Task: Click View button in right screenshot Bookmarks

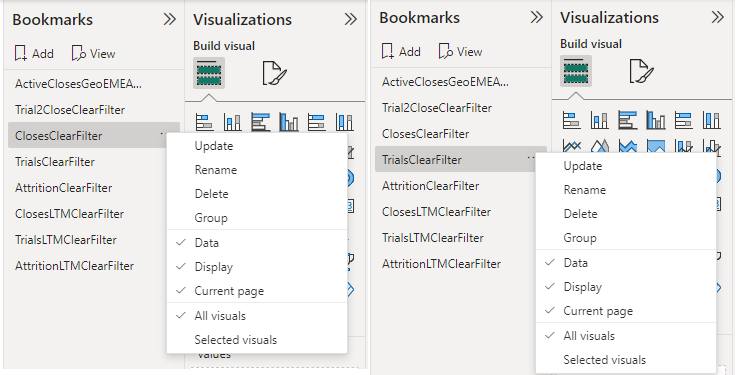Action: pyautogui.click(x=460, y=52)
